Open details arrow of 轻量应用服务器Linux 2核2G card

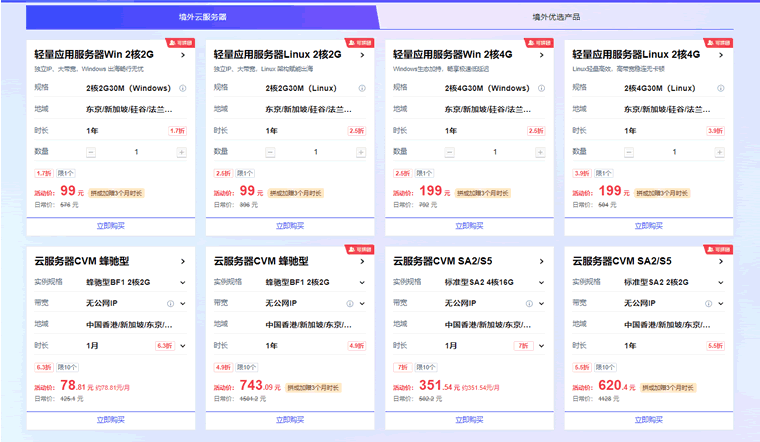point(362,55)
